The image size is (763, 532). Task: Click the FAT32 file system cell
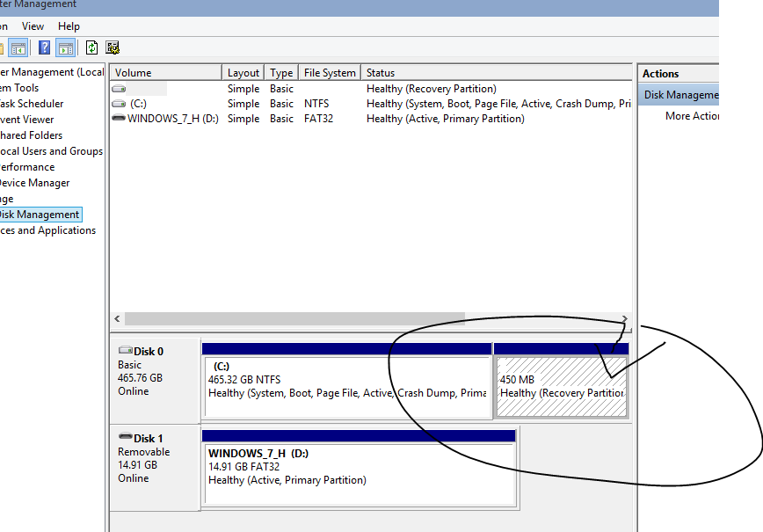pyautogui.click(x=318, y=119)
